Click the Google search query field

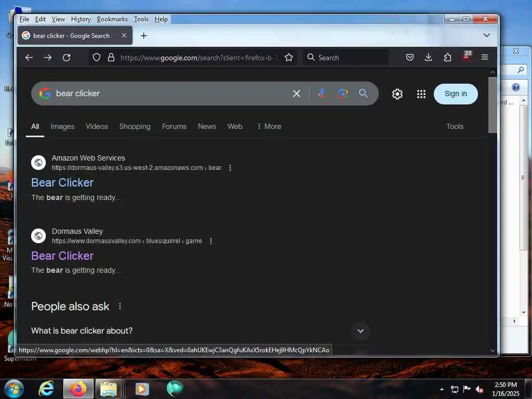[x=171, y=94]
